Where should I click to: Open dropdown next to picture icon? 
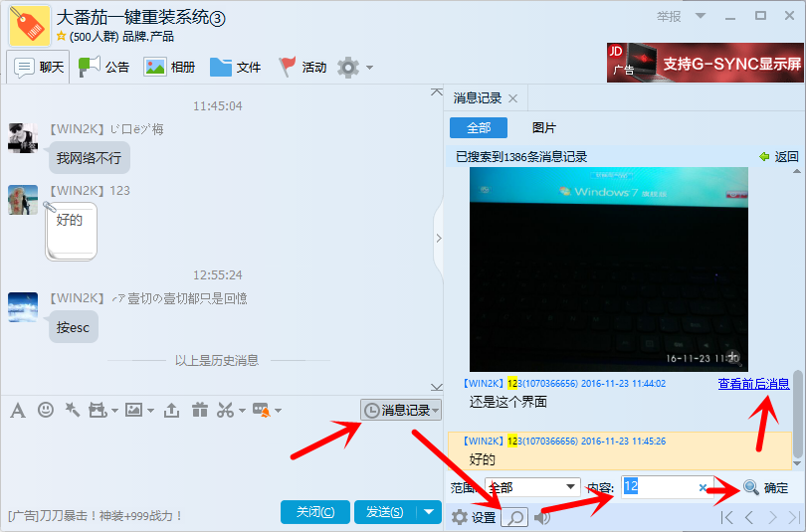(150, 411)
